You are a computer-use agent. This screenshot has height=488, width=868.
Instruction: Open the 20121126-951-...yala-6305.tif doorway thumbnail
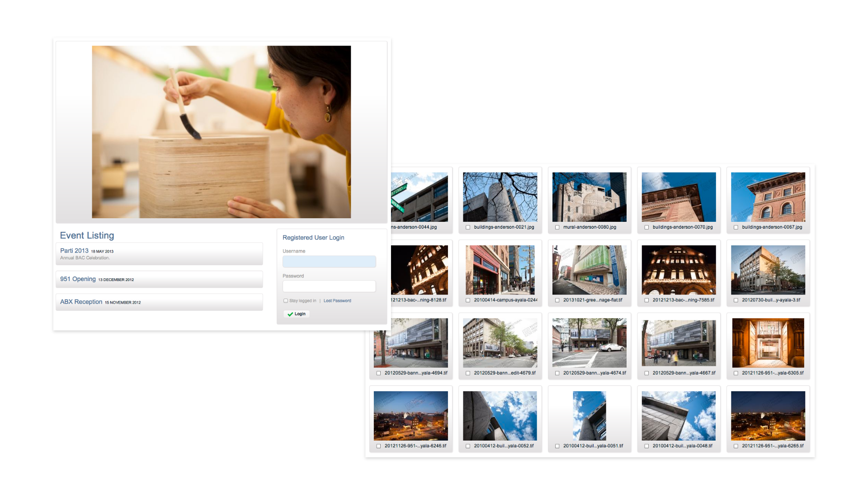pyautogui.click(x=768, y=343)
